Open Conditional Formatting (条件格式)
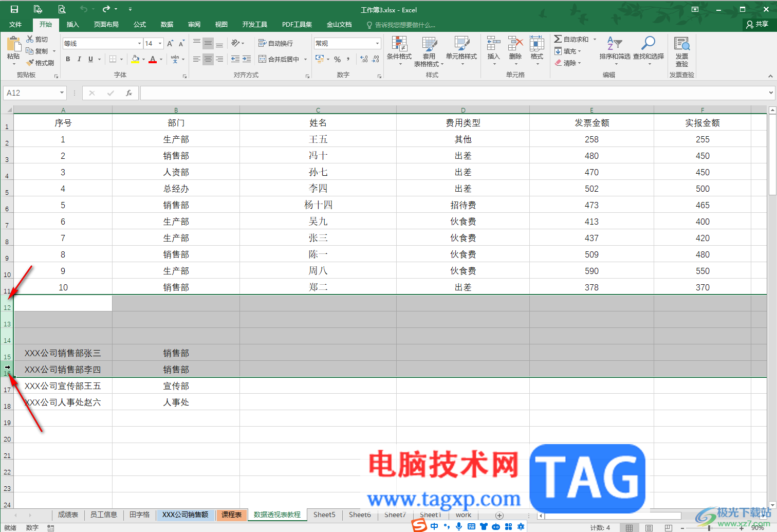This screenshot has height=532, width=777. pos(399,51)
